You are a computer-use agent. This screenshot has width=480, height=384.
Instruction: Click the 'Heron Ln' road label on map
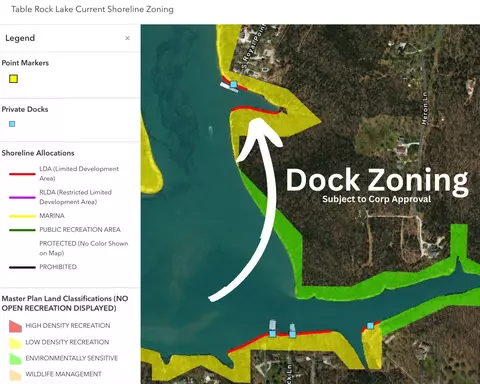(424, 109)
